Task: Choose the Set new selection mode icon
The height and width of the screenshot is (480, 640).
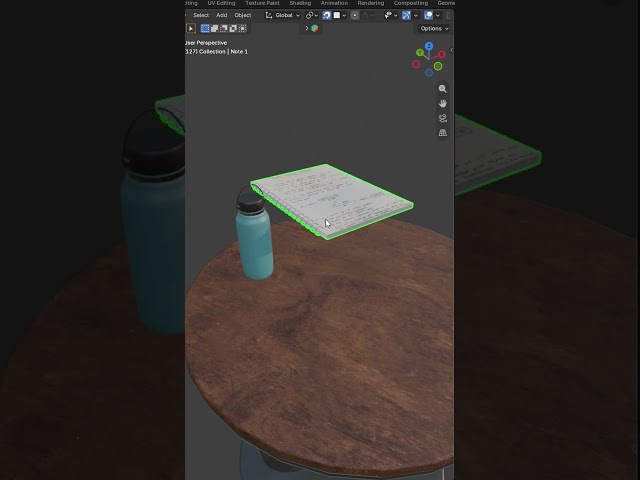Action: 205,28
